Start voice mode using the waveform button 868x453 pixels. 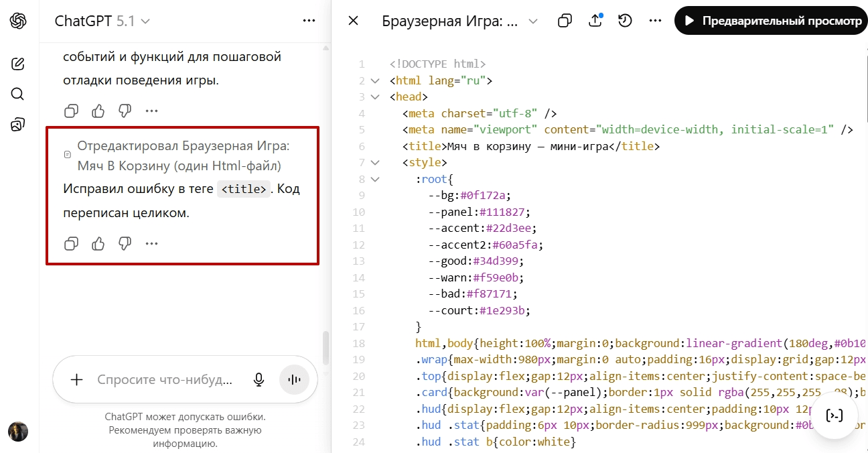(x=294, y=380)
